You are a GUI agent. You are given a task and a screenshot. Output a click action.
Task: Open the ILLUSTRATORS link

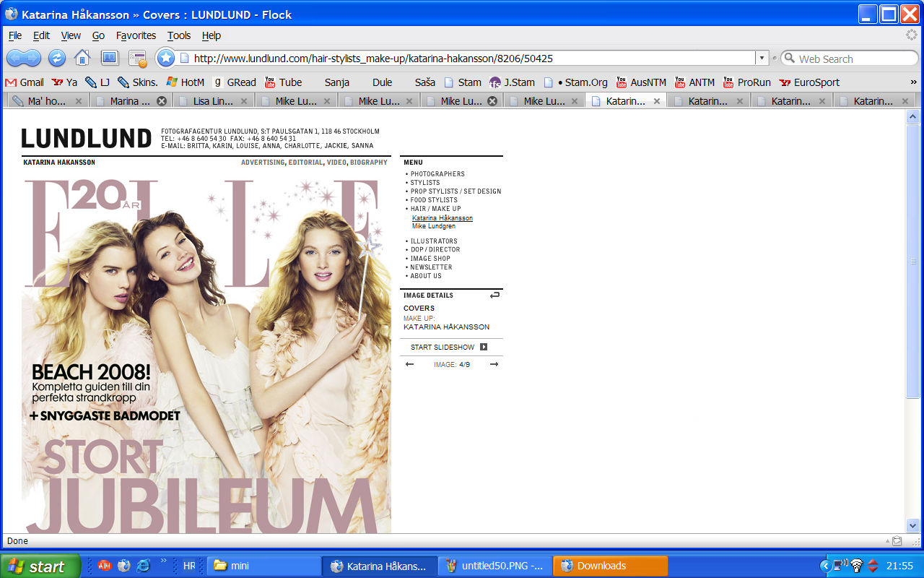coord(434,241)
